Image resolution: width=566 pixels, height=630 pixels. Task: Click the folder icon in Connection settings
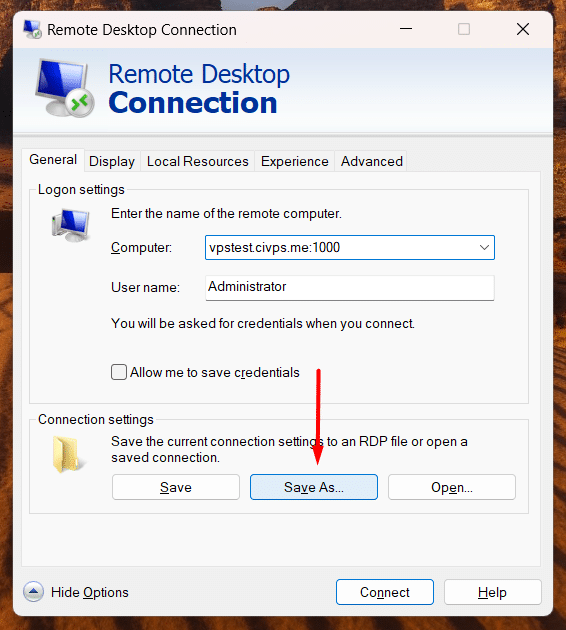coord(68,454)
